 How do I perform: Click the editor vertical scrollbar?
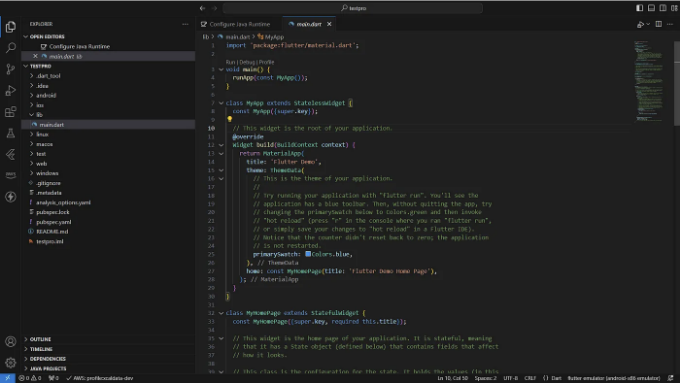point(677,82)
